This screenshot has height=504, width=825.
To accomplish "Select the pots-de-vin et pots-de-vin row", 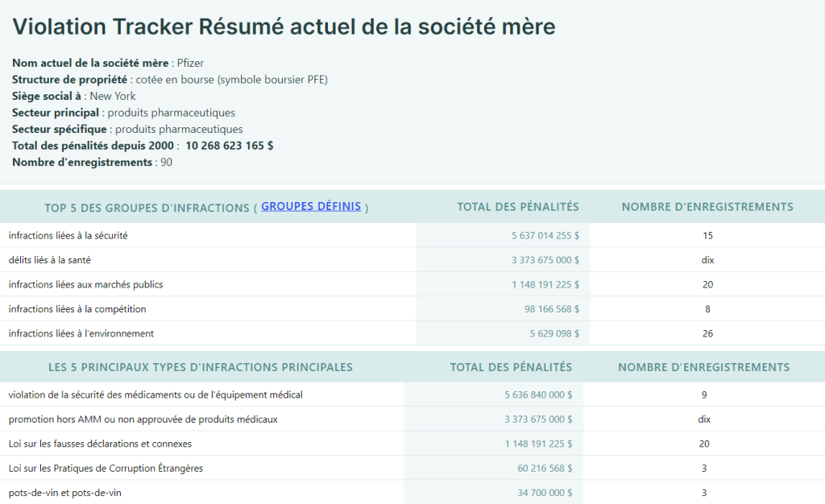I will (x=65, y=493).
